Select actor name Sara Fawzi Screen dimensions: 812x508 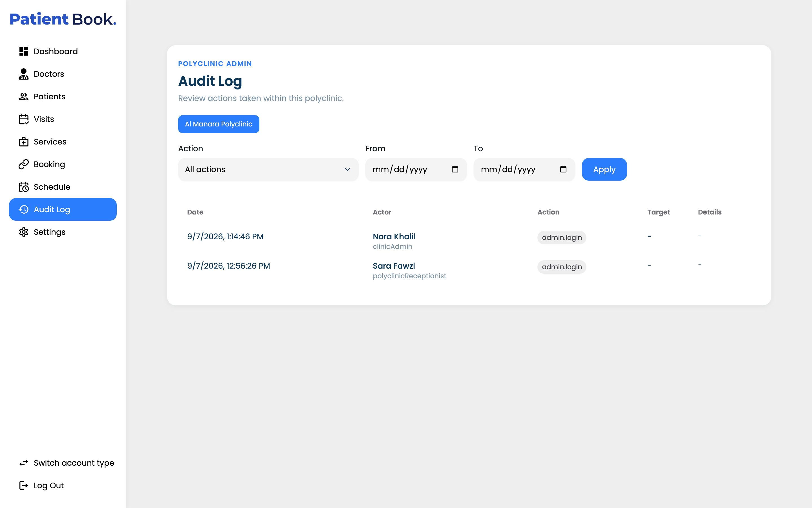(394, 266)
